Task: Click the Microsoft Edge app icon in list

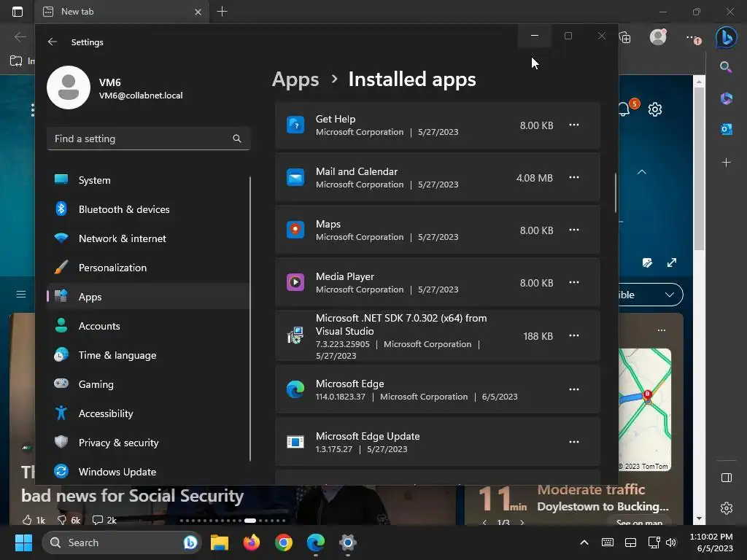Action: point(295,389)
